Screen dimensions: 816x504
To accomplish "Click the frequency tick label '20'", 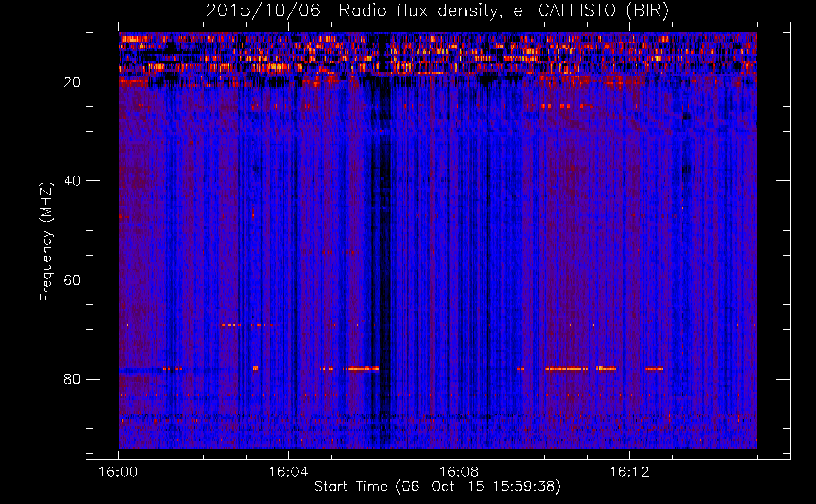I will pos(73,82).
